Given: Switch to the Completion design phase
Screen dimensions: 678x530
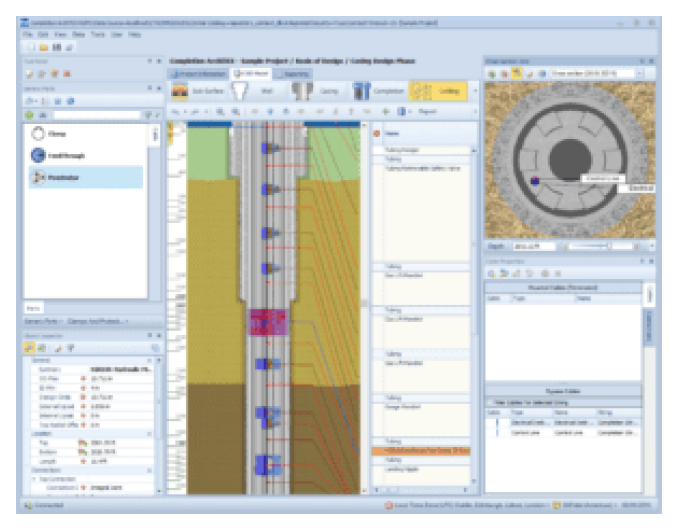Looking at the screenshot, I should pos(374,91).
